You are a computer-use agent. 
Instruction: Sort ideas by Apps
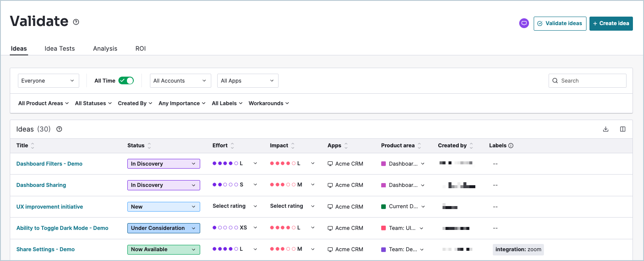(x=346, y=146)
